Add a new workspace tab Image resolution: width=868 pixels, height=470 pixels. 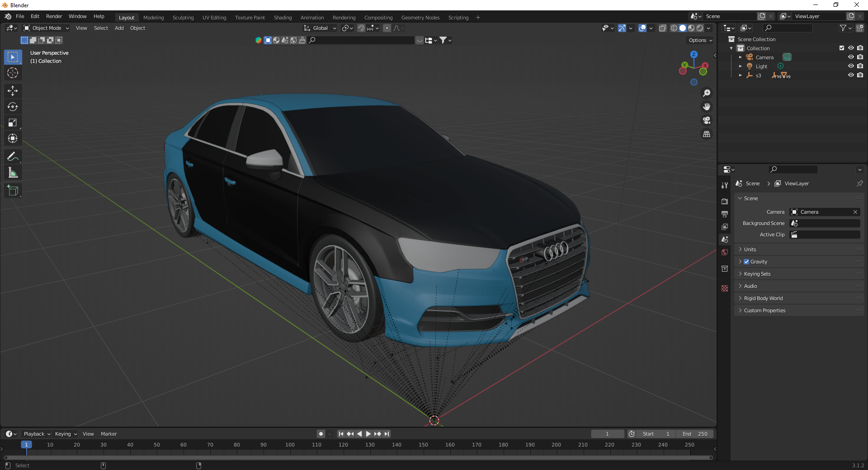click(x=478, y=18)
